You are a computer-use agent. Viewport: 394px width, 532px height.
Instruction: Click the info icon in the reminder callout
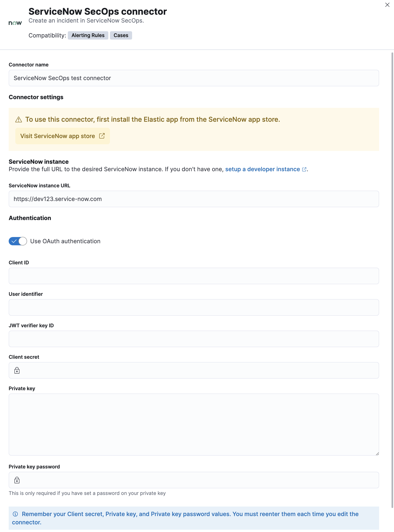pyautogui.click(x=16, y=514)
